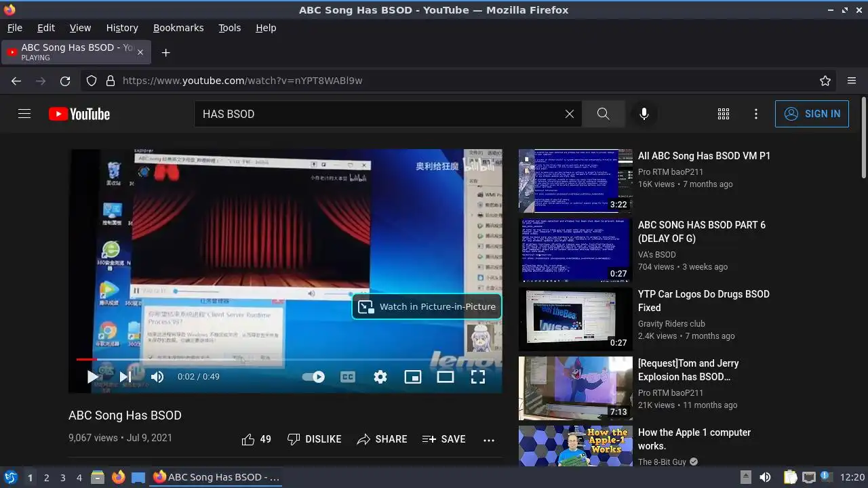The width and height of the screenshot is (868, 488).
Task: Open Help menu
Action: point(266,28)
